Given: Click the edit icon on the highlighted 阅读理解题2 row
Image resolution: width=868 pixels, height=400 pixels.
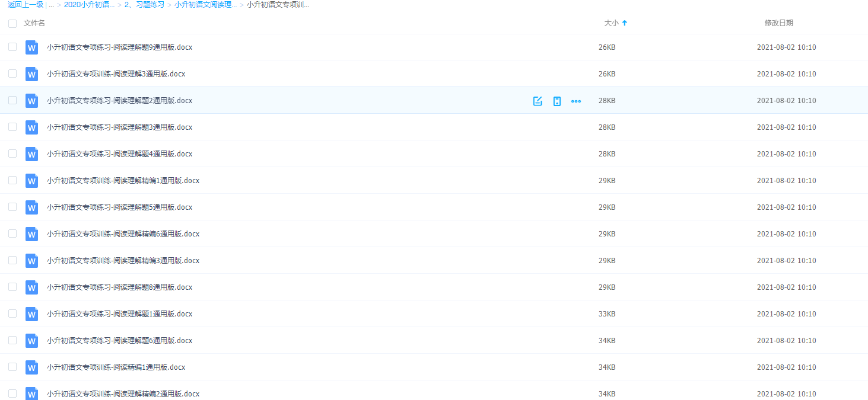Looking at the screenshot, I should point(538,101).
